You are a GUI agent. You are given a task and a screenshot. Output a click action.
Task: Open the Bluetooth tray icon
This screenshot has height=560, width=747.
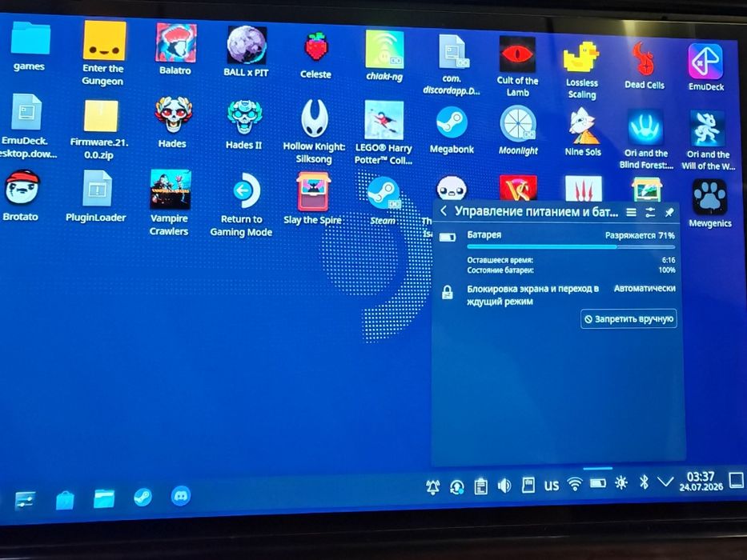644,482
